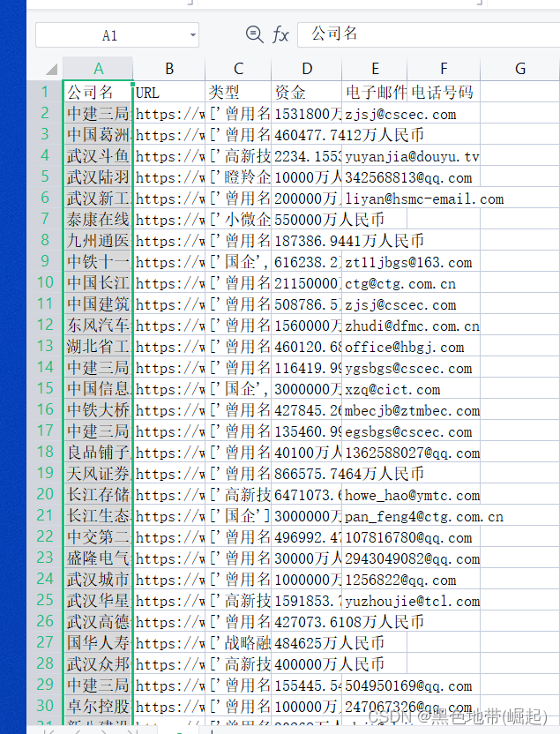This screenshot has height=734, width=560.
Task: Select column F header
Action: point(444,69)
